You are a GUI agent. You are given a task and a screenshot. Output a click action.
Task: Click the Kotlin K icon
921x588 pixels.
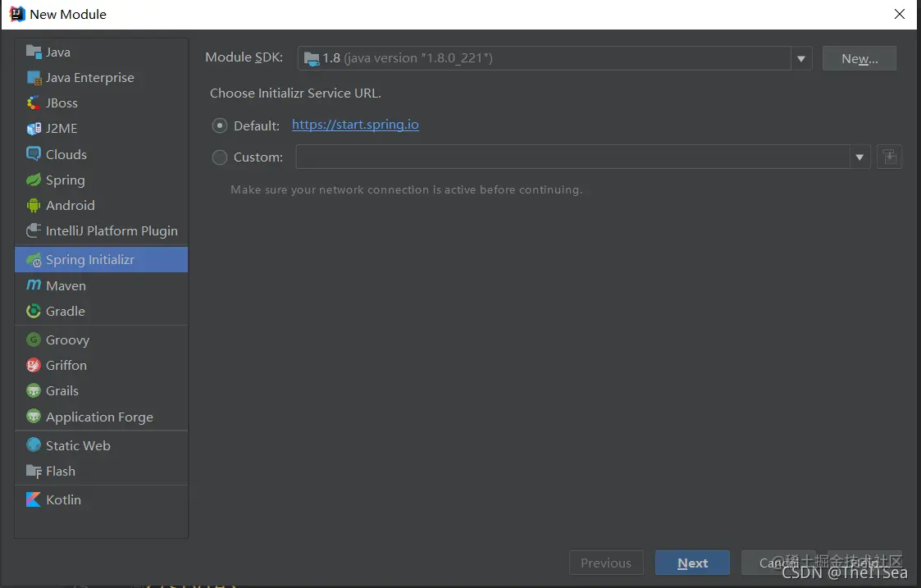coord(34,499)
